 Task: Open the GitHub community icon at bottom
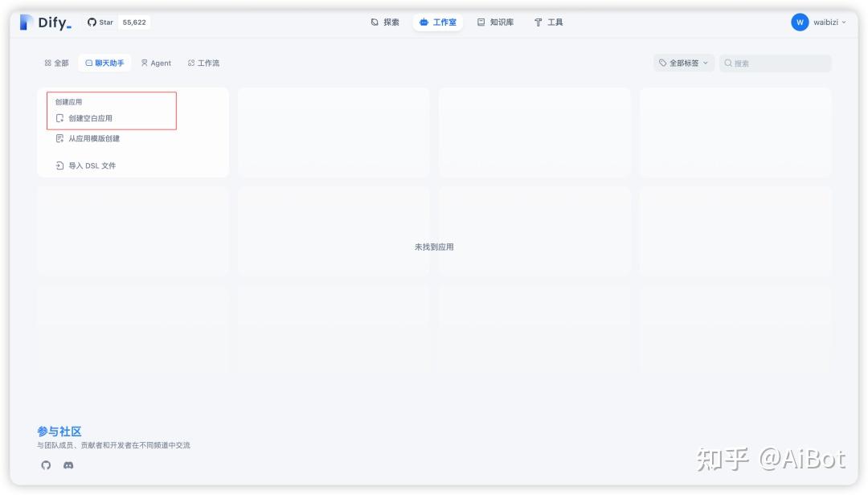tap(44, 465)
